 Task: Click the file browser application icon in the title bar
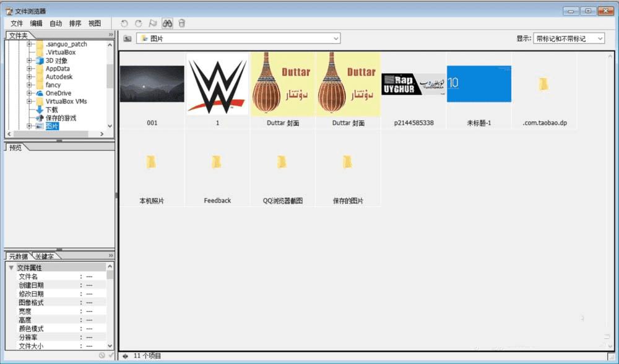click(9, 11)
